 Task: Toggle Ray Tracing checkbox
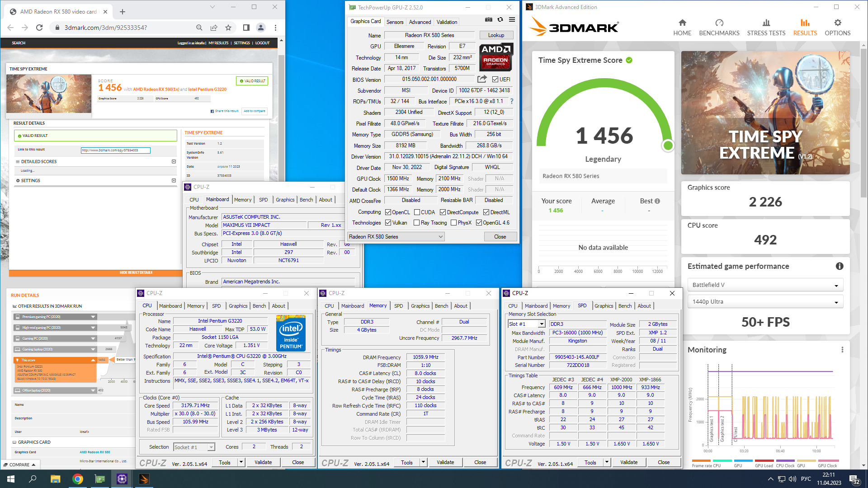coord(417,223)
